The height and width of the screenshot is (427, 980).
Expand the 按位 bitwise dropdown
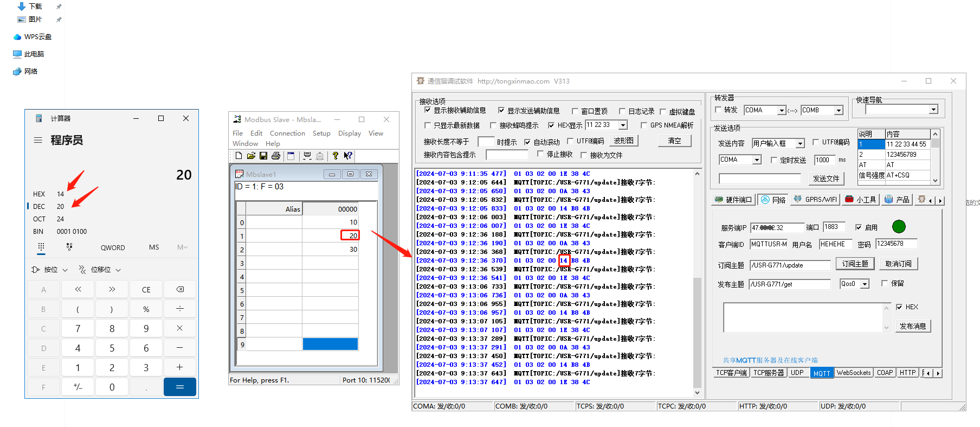tap(50, 270)
